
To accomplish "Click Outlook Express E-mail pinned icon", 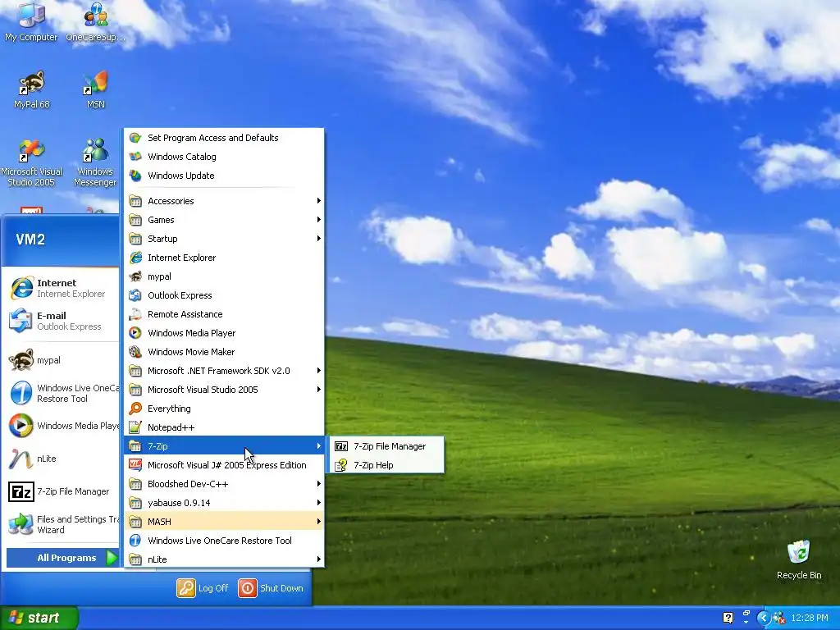I will point(21,321).
